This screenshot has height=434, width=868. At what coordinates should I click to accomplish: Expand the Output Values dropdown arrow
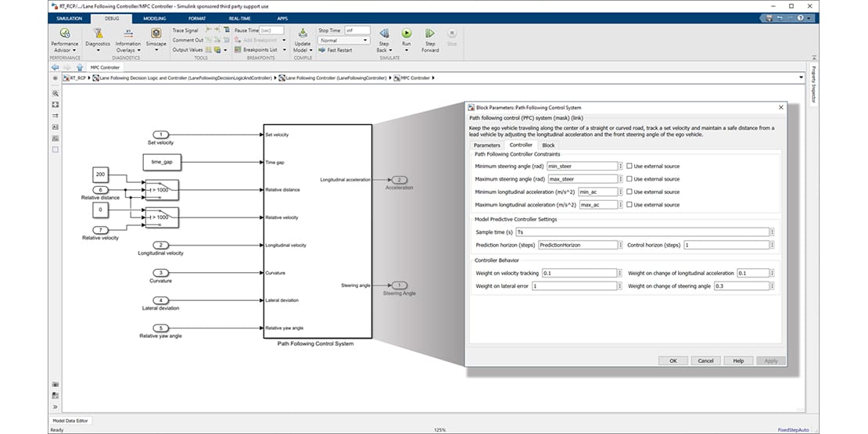coord(227,50)
